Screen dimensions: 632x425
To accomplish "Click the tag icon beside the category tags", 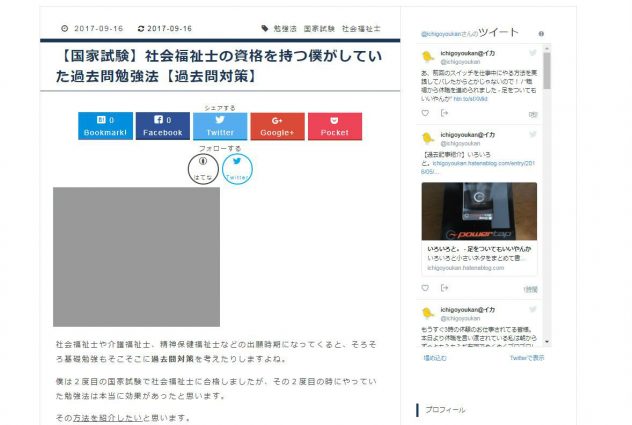I will tap(265, 28).
